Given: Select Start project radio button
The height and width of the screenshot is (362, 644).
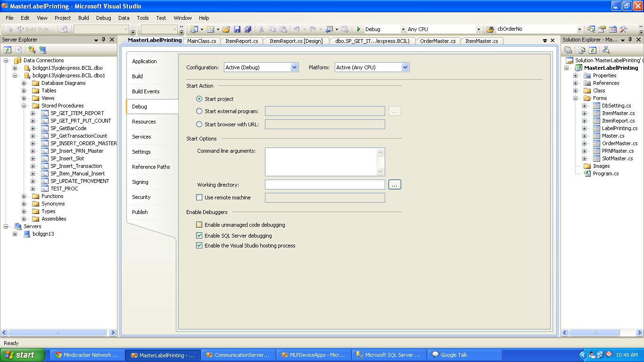Looking at the screenshot, I should click(199, 99).
